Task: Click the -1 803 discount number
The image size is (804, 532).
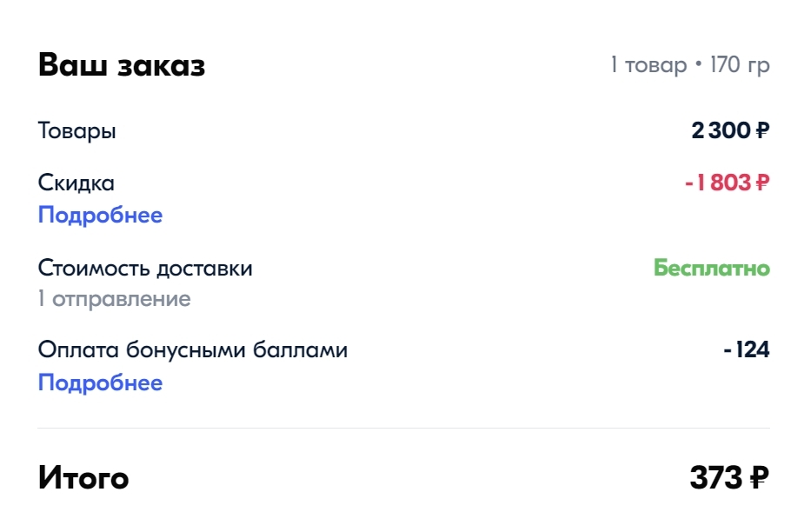Action: [717, 183]
